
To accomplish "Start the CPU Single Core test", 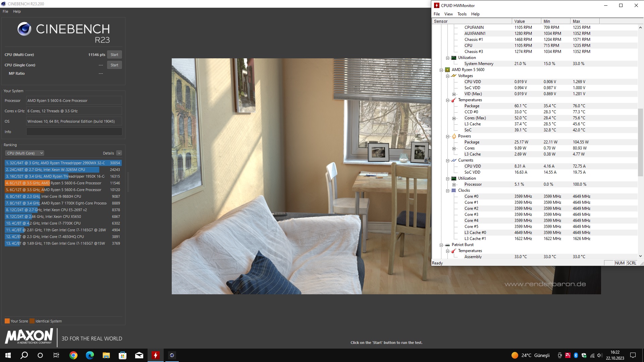I will [x=114, y=65].
